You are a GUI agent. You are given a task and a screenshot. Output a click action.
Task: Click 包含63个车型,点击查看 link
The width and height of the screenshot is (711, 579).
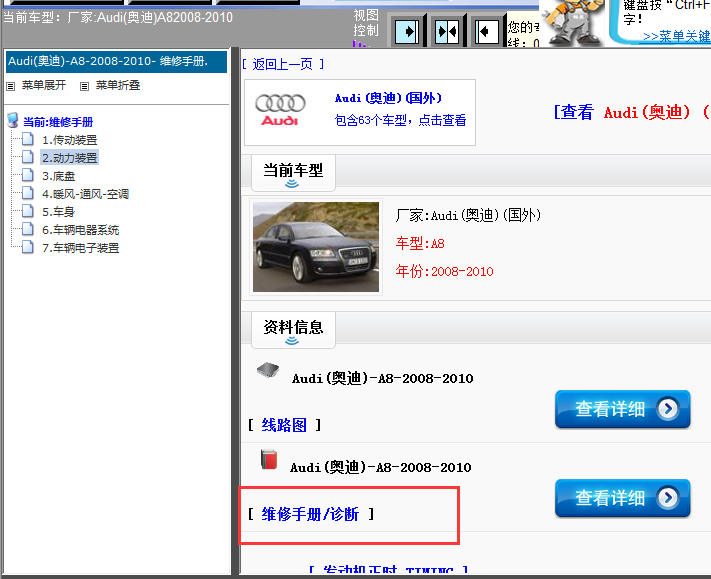tap(400, 120)
